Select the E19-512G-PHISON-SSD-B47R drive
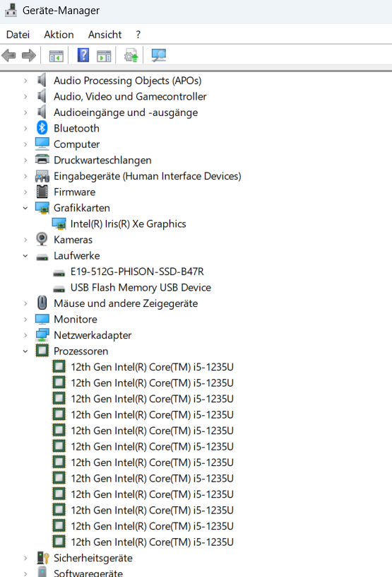The width and height of the screenshot is (392, 577). (137, 272)
